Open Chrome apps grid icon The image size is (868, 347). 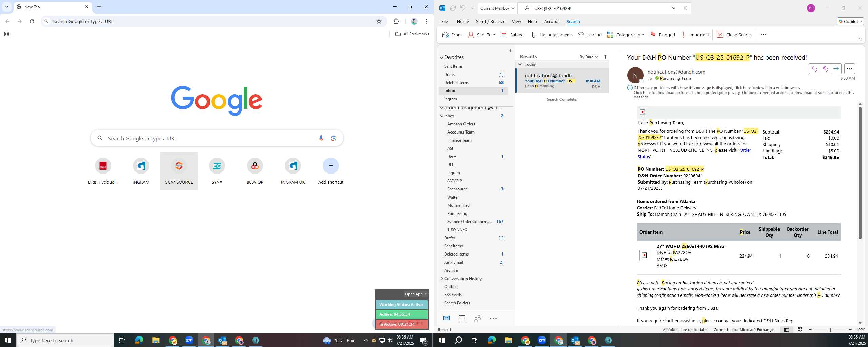tap(6, 34)
